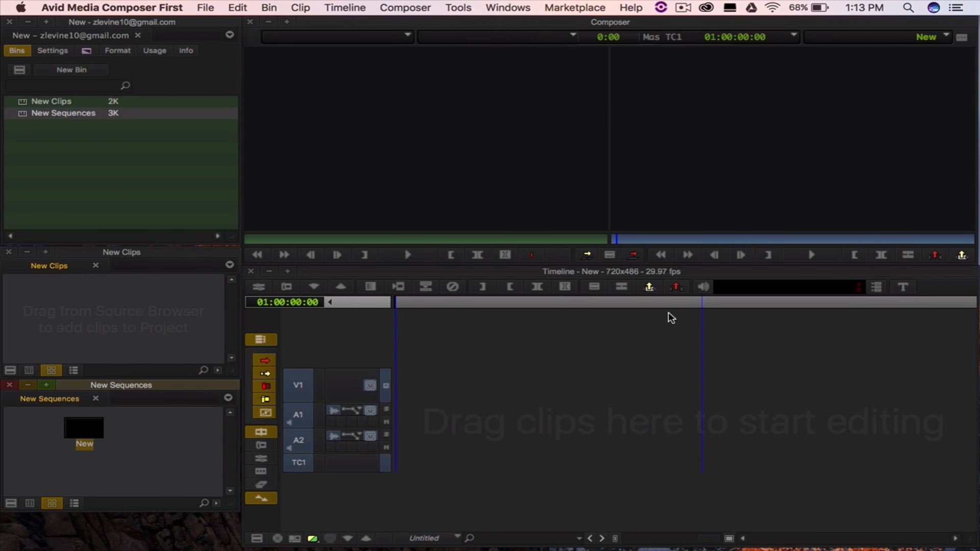
Task: Click the yellow Splice-In arrow in the Composer
Action: click(x=586, y=255)
